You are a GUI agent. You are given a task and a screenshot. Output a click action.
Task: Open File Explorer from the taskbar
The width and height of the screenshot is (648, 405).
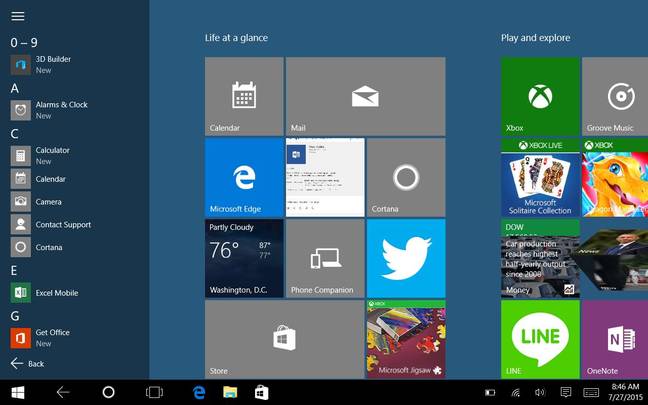(x=230, y=392)
